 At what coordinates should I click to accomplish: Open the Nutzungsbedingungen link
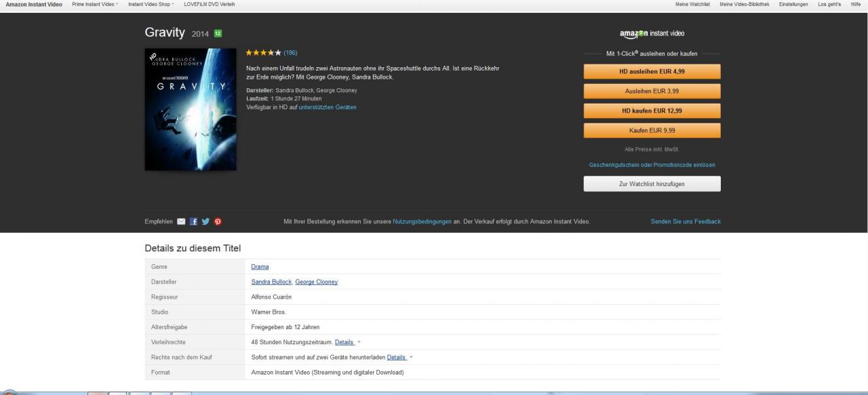click(x=422, y=221)
